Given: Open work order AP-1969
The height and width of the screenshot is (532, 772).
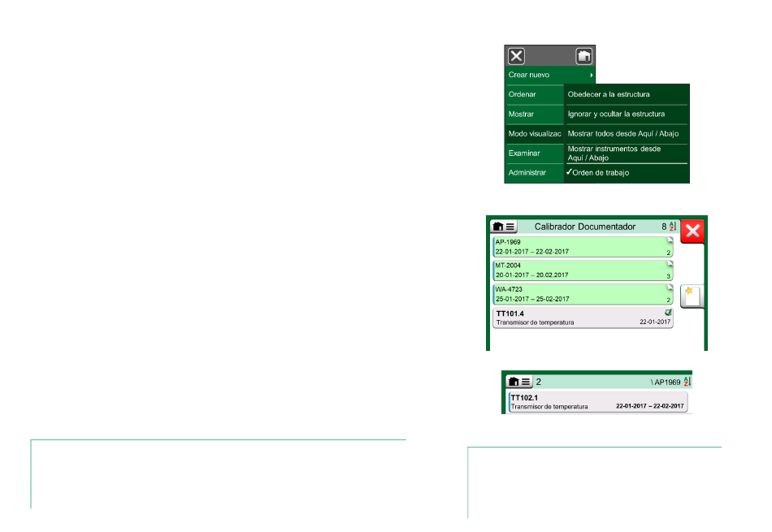Looking at the screenshot, I should point(583,247).
